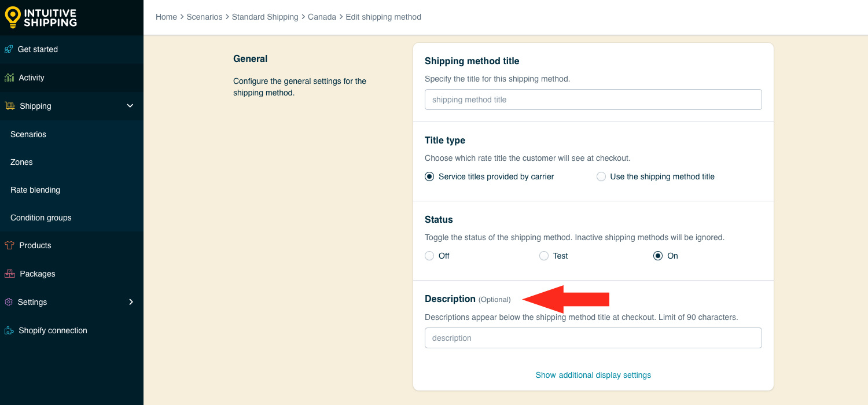The image size is (868, 405).
Task: Click the shipping method title field
Action: pos(593,100)
